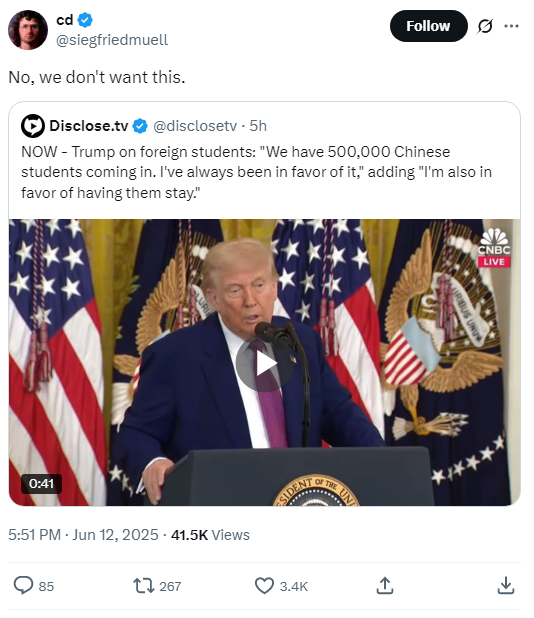Open the three-dot more options menu
Image resolution: width=534 pixels, height=618 pixels.
511,26
